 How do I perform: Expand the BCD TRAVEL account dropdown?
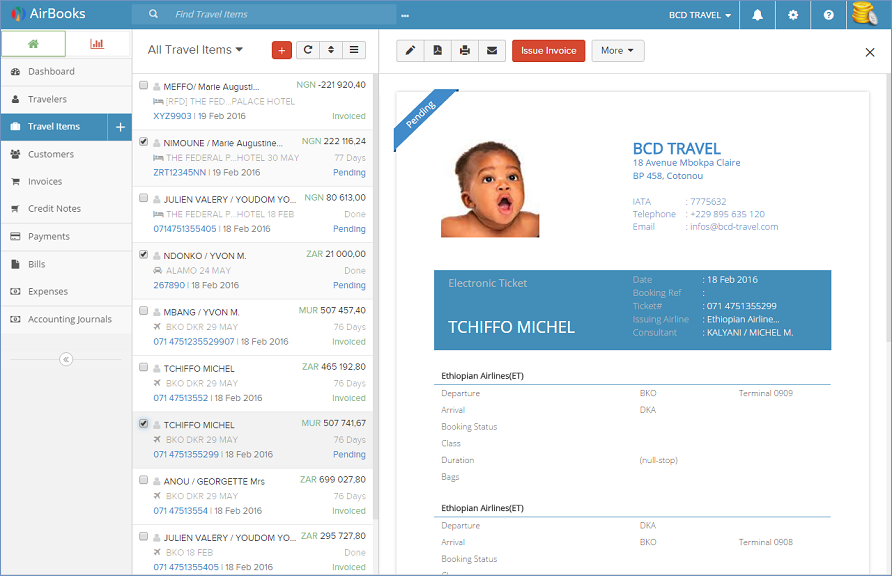tap(699, 15)
